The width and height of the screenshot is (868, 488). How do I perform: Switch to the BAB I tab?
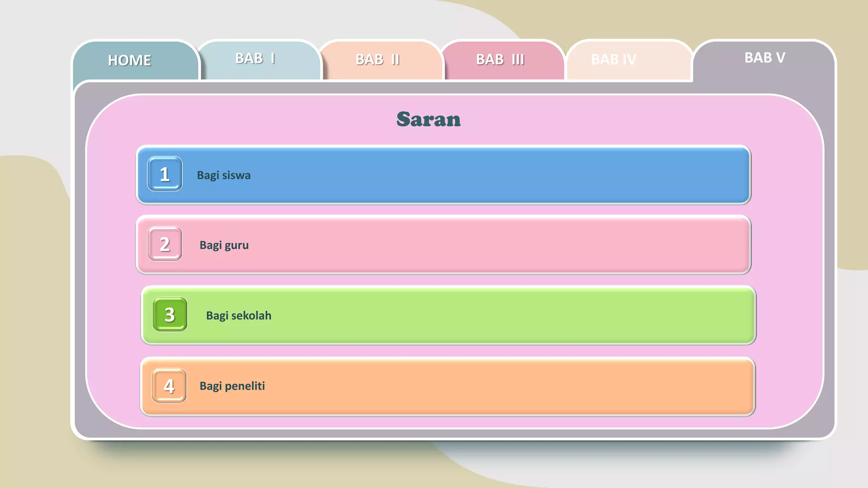coord(255,58)
